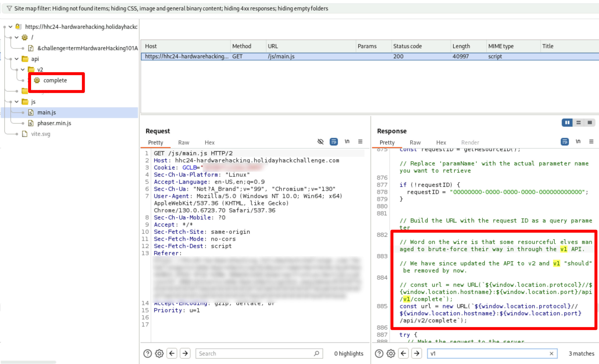Switch Response view to Raw tab
Screen dimensions: 599x364
415,142
